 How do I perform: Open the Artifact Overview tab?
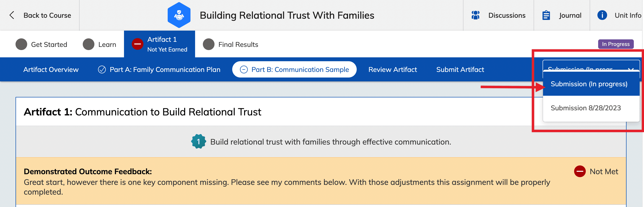[x=51, y=69]
